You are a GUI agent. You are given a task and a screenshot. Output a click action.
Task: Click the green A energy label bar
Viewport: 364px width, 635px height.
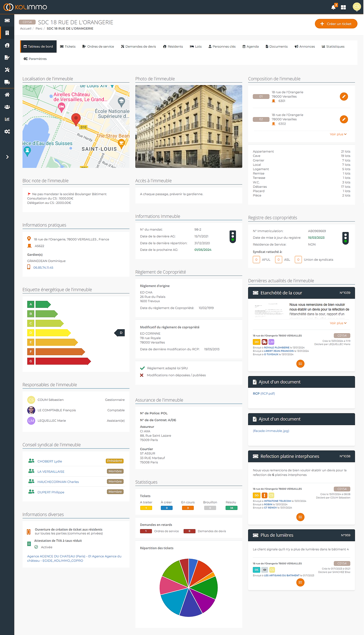[x=43, y=305]
